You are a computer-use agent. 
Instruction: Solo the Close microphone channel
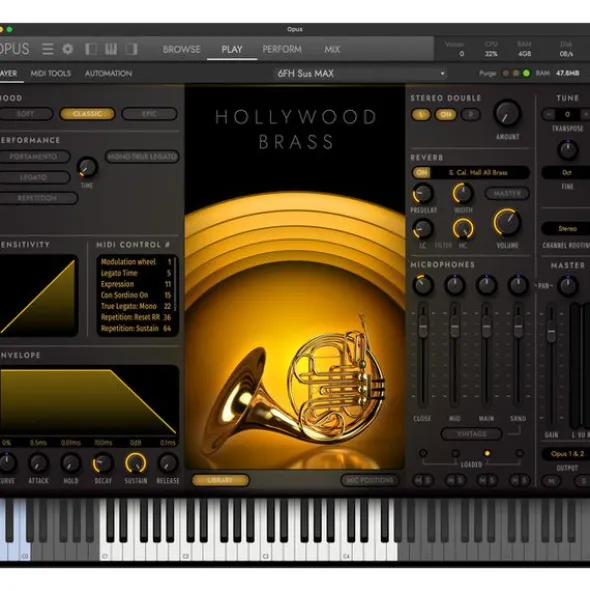tap(428, 480)
